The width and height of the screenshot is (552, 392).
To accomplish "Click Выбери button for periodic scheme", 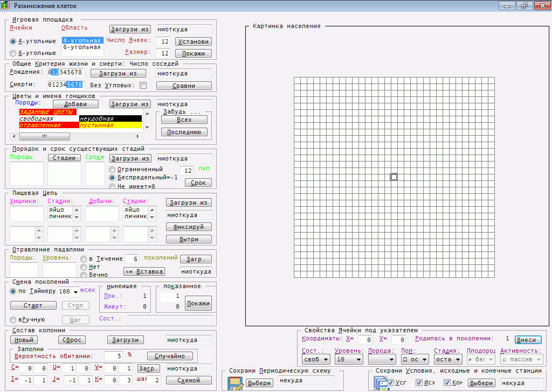I will coord(259,383).
